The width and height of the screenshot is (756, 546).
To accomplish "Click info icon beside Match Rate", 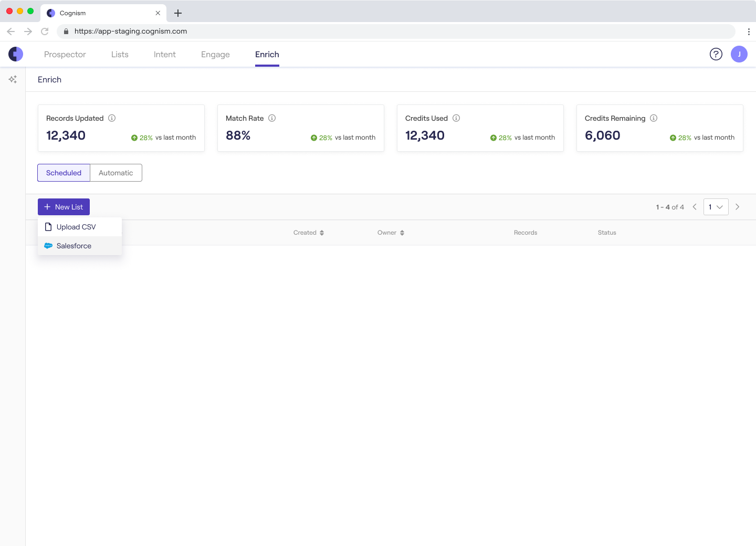I will pos(272,118).
